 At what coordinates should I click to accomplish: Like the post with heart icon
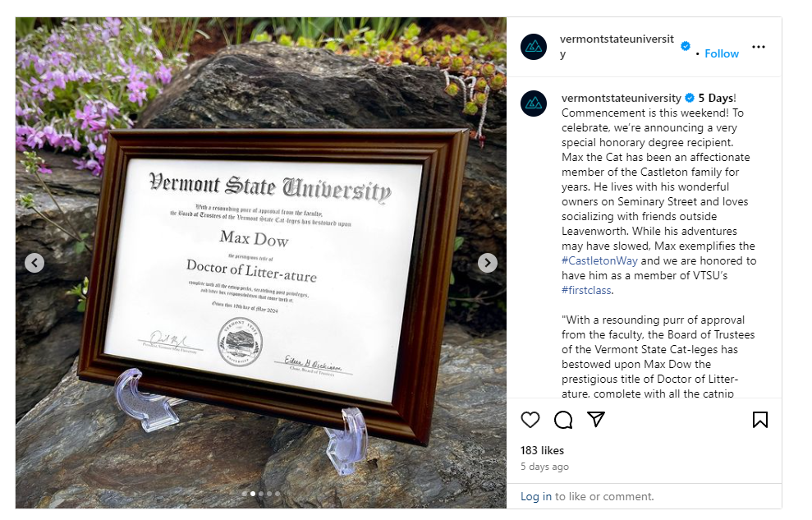pos(530,420)
